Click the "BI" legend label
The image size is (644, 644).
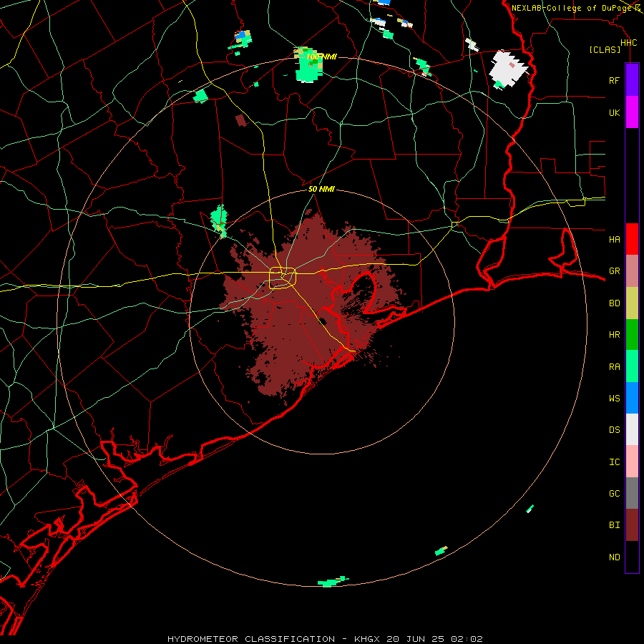[x=614, y=525]
